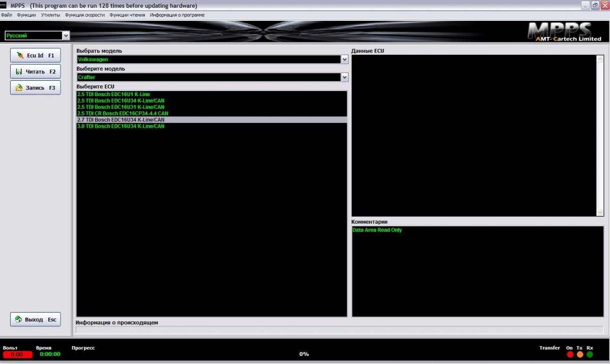Image resolution: width=610 pixels, height=364 pixels.
Task: Click the elapsed time 0:00:00 value
Action: click(x=50, y=354)
